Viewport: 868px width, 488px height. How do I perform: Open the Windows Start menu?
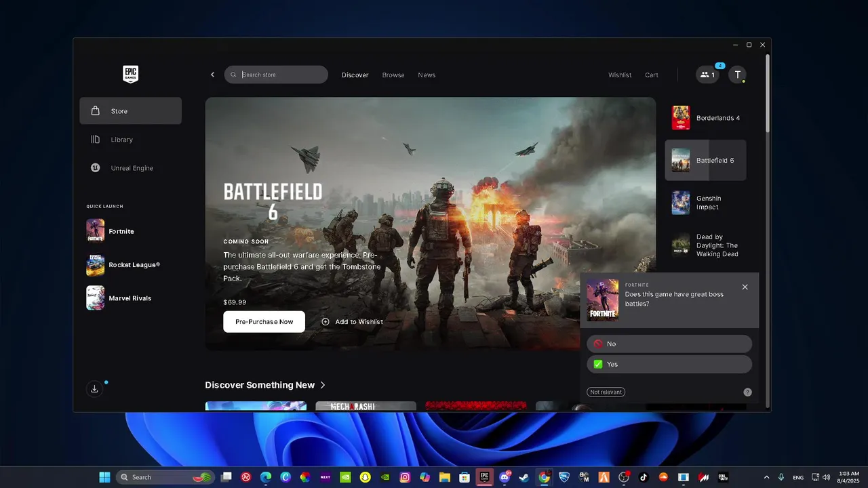(x=105, y=477)
